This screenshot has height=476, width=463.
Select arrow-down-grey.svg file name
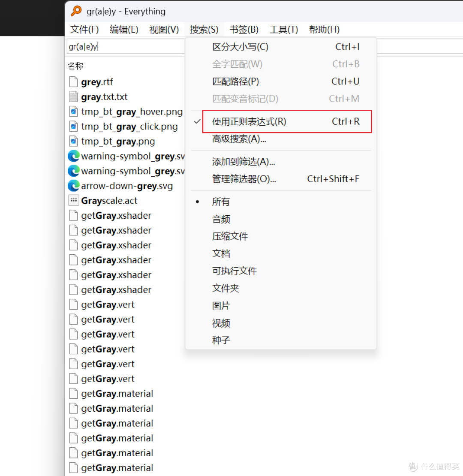pyautogui.click(x=127, y=186)
